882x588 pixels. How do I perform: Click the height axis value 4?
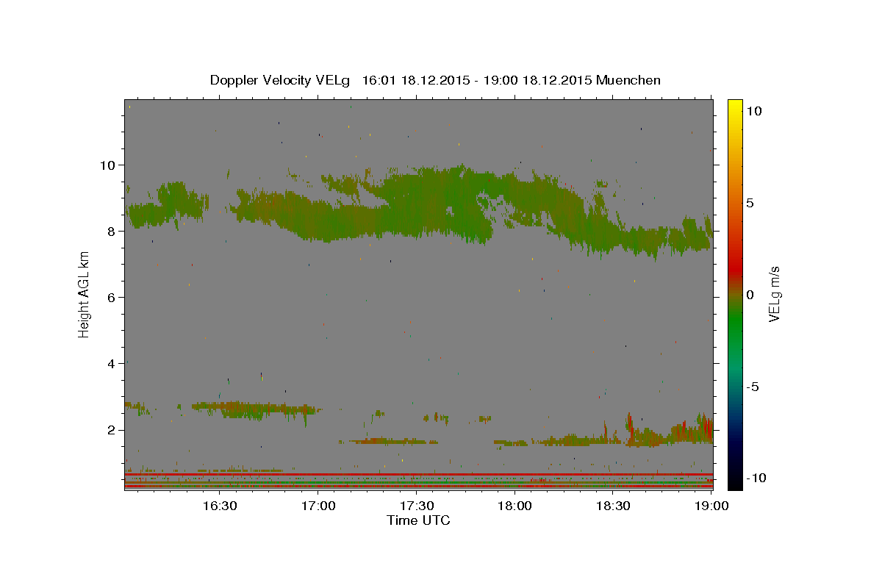112,363
